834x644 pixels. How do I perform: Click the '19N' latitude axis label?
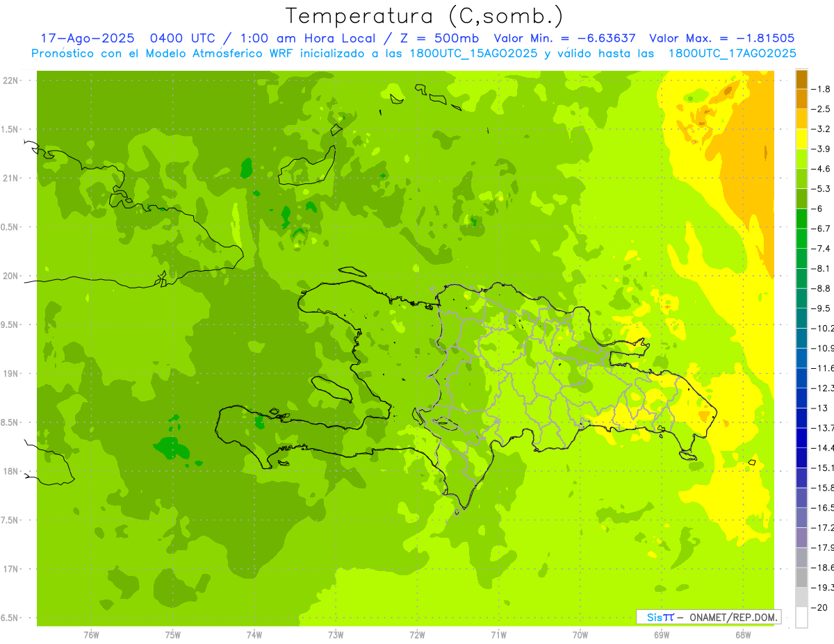(x=10, y=374)
